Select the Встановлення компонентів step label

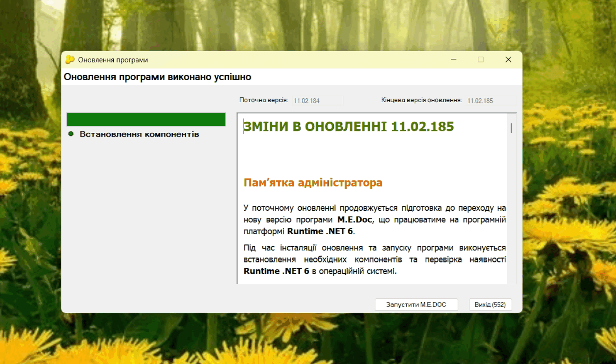pos(139,134)
